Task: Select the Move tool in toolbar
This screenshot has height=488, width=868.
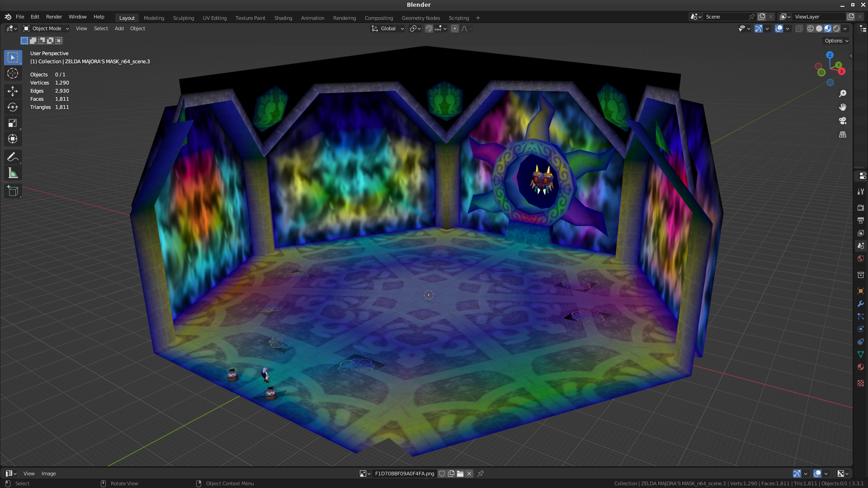Action: [12, 91]
